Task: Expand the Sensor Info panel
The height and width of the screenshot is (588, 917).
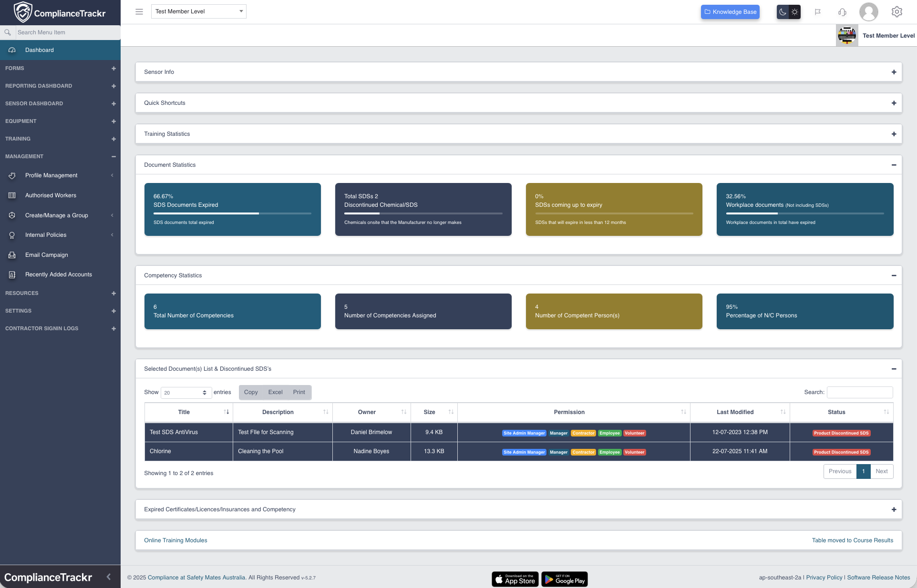Action: pos(894,72)
